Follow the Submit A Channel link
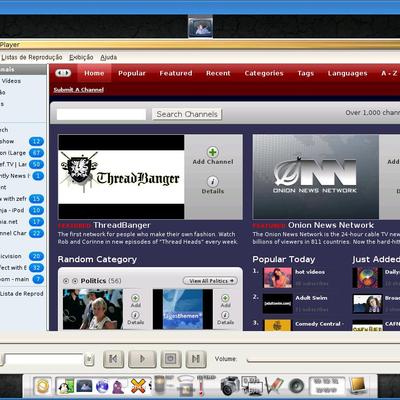400x400 pixels. click(x=79, y=90)
